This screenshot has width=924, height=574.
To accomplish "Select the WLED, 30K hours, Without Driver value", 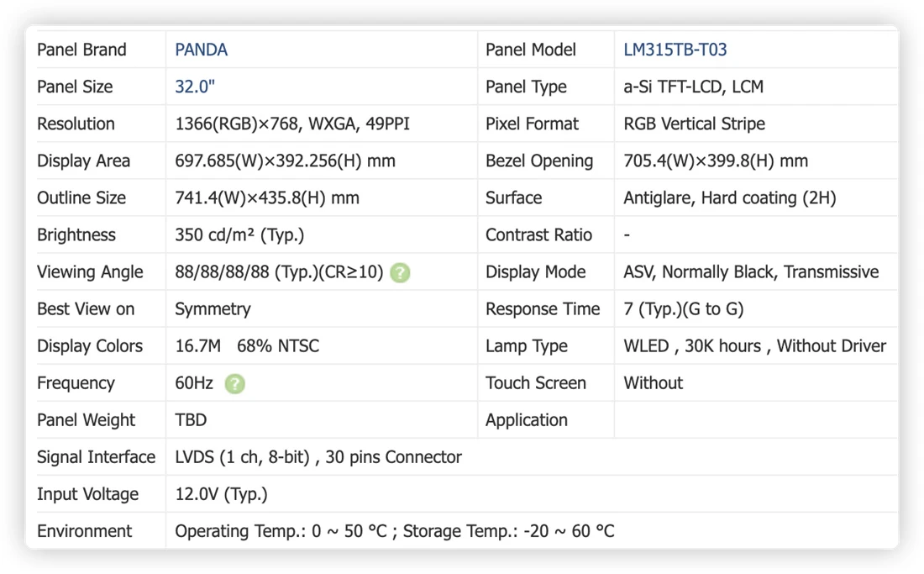I will (754, 346).
